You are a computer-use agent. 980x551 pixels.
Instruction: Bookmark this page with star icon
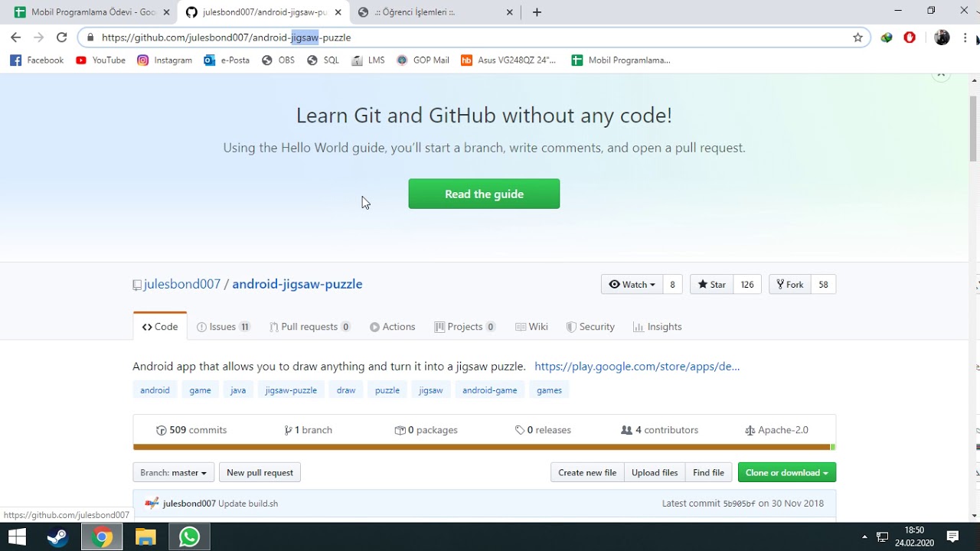[857, 37]
